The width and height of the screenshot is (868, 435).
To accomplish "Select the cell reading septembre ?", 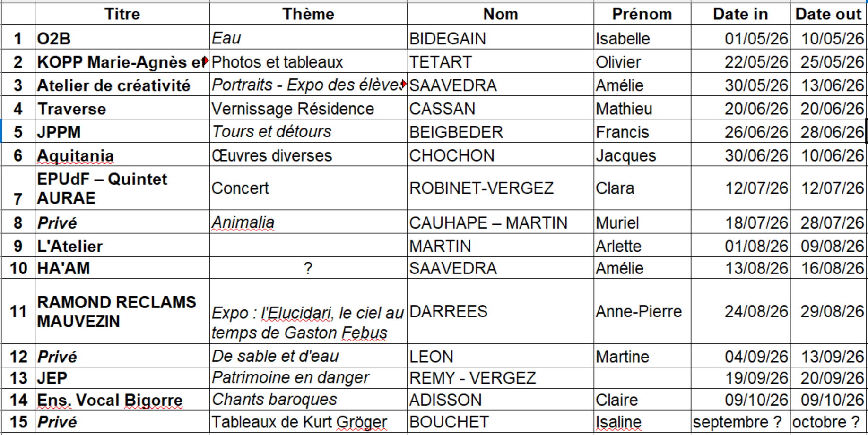I will point(740,422).
